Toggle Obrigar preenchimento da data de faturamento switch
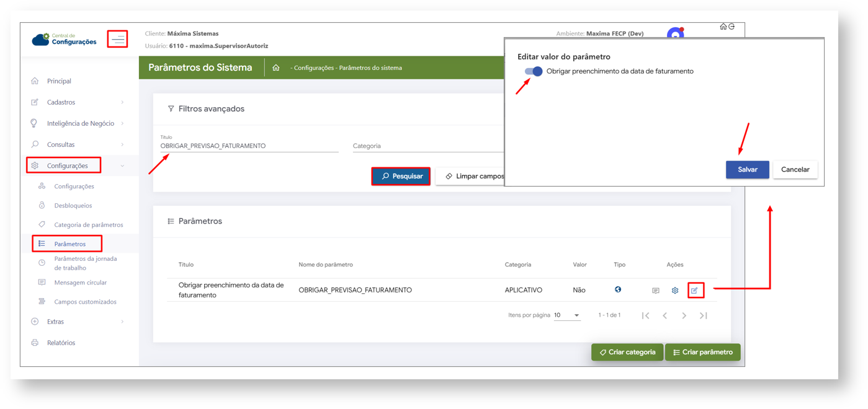868x409 pixels. [x=534, y=71]
